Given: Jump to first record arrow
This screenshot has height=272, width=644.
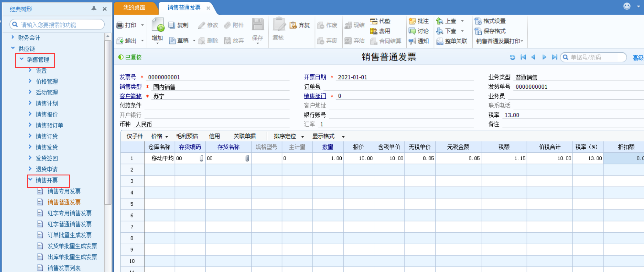Looking at the screenshot, I should (x=523, y=57).
